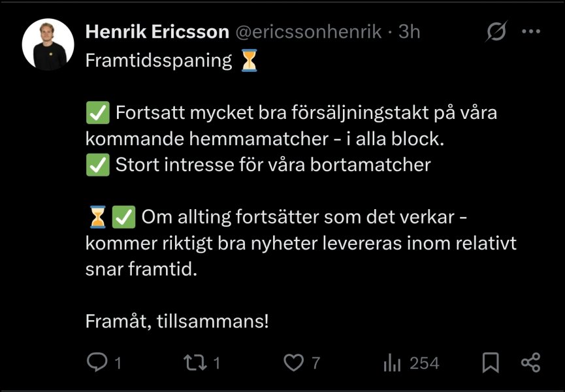Click the checkmark emoji before "Fortsatt mycket"
The height and width of the screenshot is (392, 565).
[97, 113]
